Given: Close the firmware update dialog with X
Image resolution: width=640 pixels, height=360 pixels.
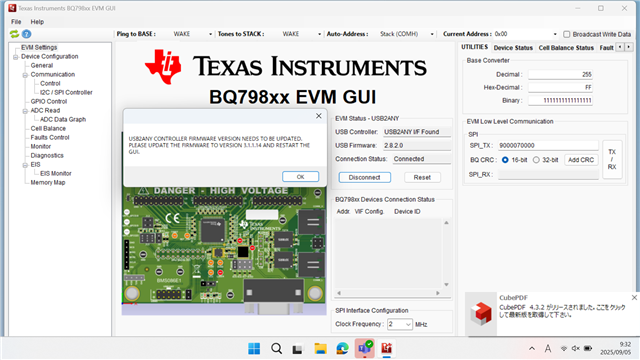Looking at the screenshot, I should [319, 116].
